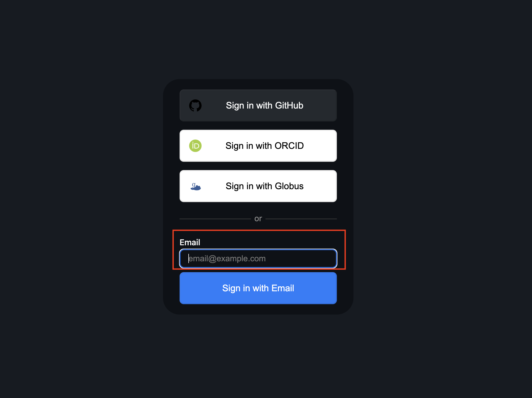Click the green ORCID iD icon

point(195,146)
